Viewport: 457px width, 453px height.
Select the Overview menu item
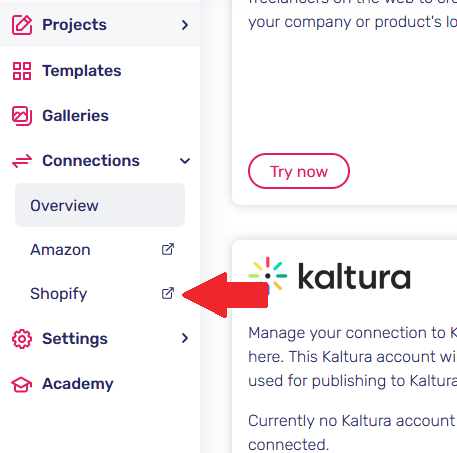[100, 205]
